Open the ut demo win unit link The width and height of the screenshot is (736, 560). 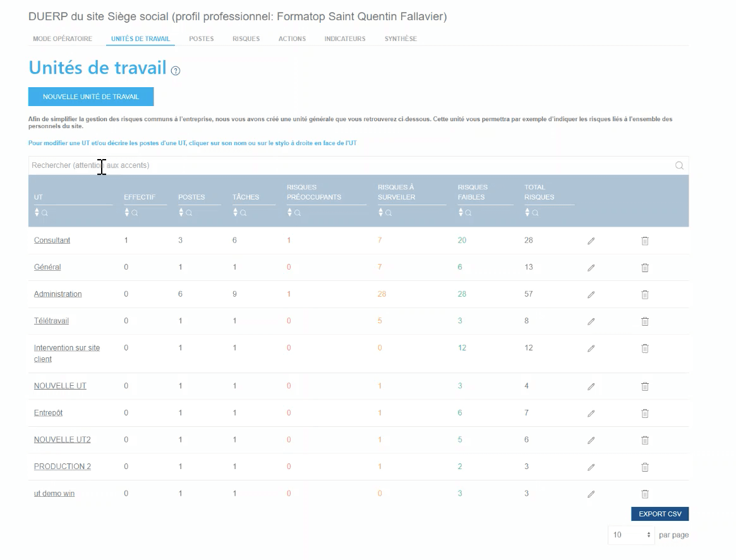[x=54, y=494]
